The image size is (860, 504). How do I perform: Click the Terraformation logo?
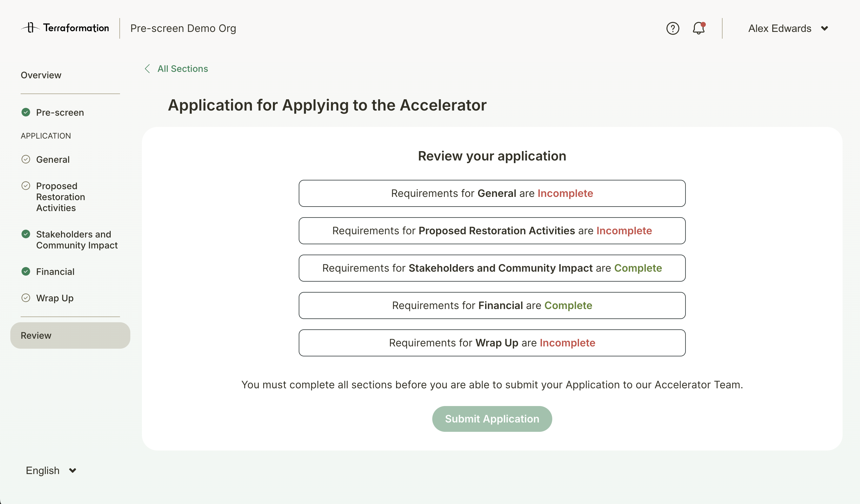click(65, 28)
